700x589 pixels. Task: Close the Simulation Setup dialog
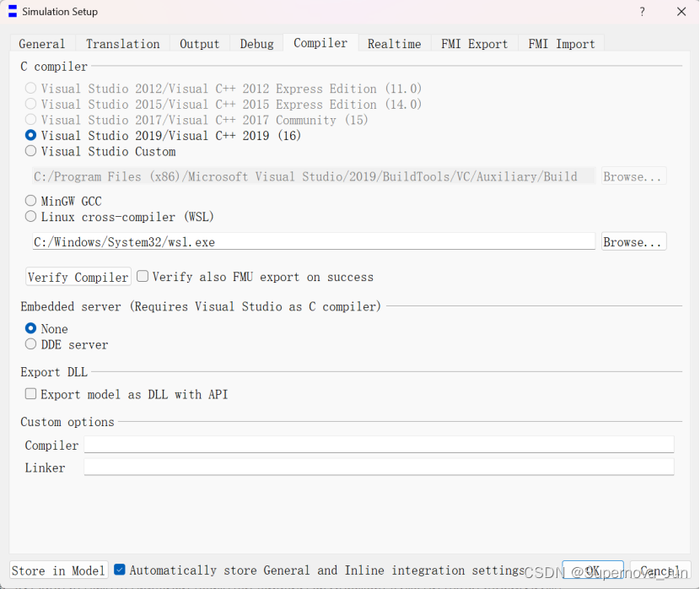681,11
